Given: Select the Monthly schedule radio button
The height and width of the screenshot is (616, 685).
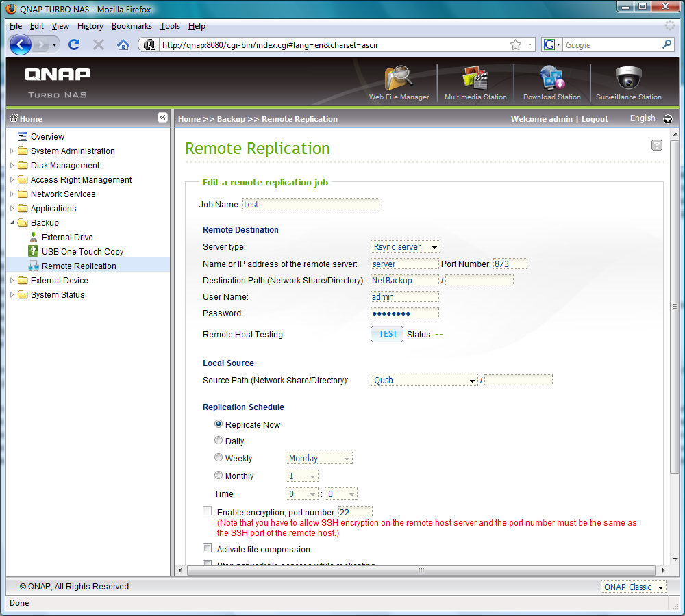Looking at the screenshot, I should 219,475.
